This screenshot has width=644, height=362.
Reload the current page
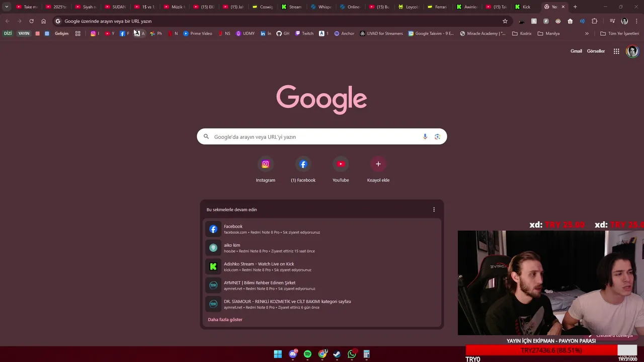point(31,21)
